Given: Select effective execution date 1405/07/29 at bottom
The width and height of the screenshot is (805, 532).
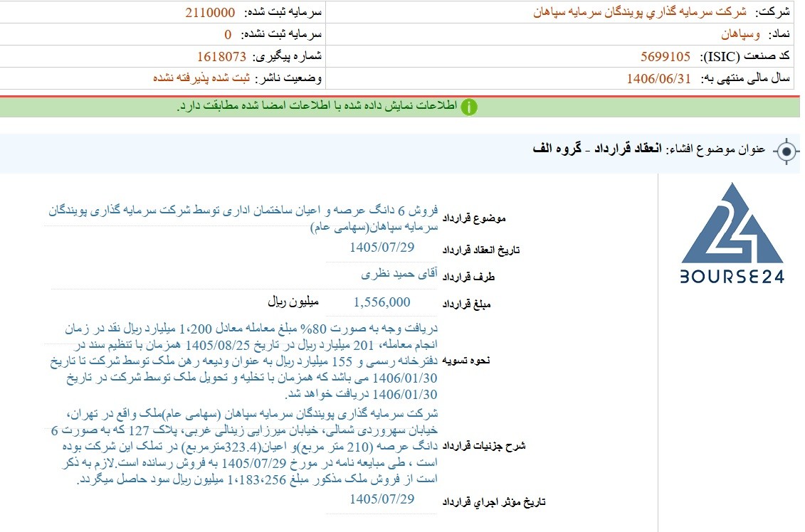Looking at the screenshot, I should click(382, 499).
